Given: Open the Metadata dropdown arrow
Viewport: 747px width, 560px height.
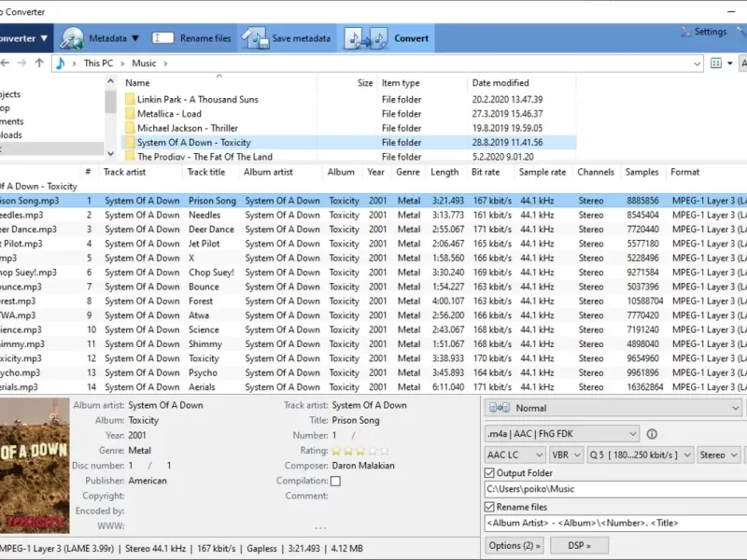Looking at the screenshot, I should pyautogui.click(x=135, y=38).
